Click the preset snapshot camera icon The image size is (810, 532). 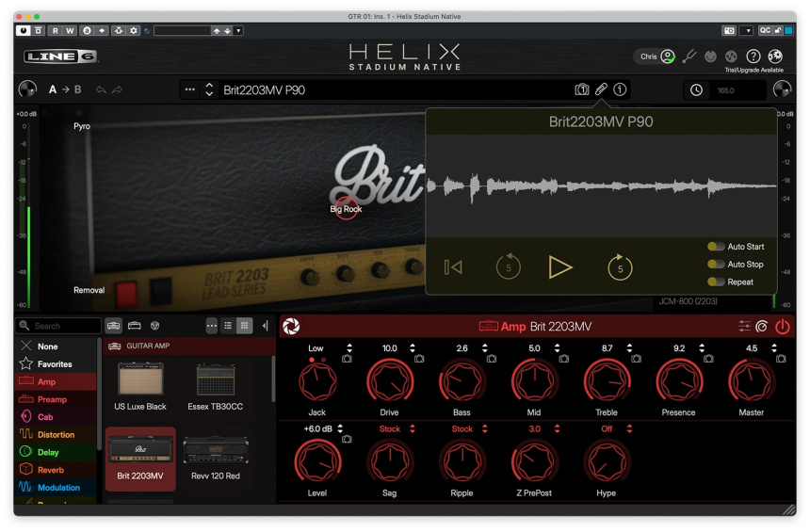click(x=582, y=89)
